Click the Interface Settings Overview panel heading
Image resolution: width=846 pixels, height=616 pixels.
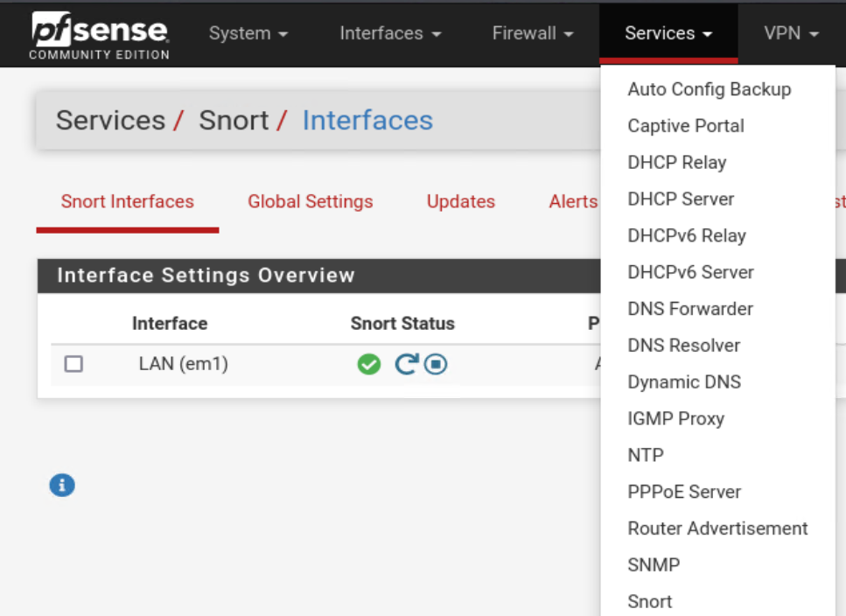tap(206, 276)
